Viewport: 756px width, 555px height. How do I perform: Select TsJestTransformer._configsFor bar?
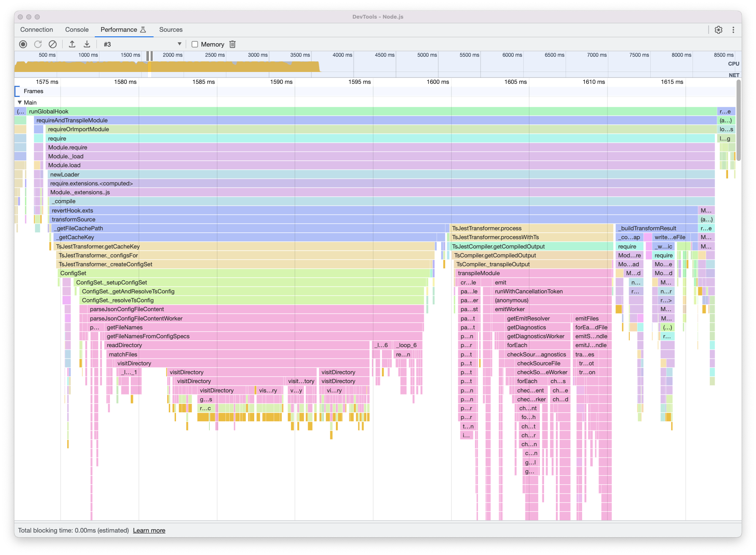pos(245,255)
